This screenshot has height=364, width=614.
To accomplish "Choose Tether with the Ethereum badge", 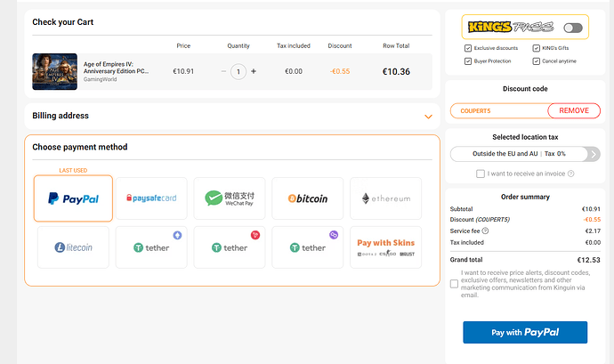I will click(x=151, y=247).
